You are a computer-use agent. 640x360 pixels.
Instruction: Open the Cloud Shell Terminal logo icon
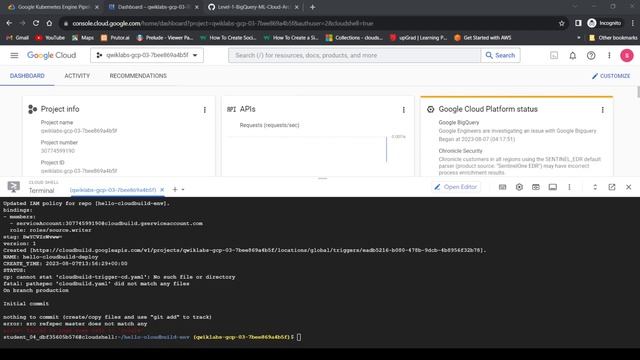point(13,187)
